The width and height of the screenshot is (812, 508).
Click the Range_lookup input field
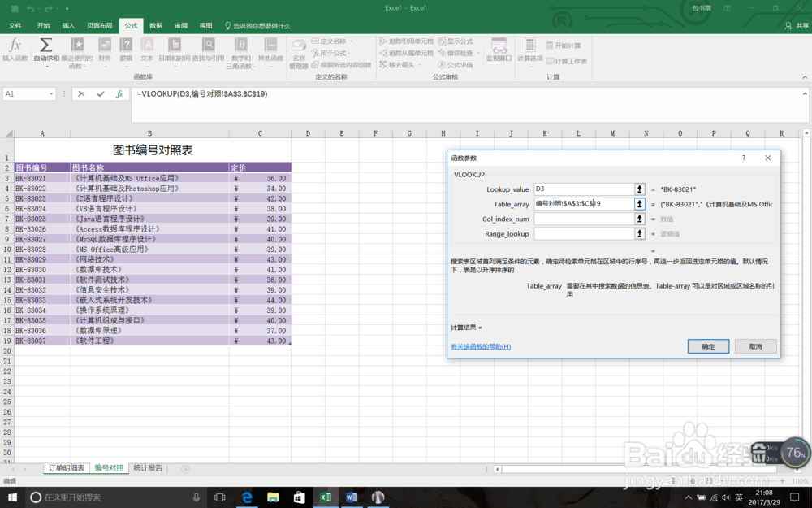pos(584,234)
